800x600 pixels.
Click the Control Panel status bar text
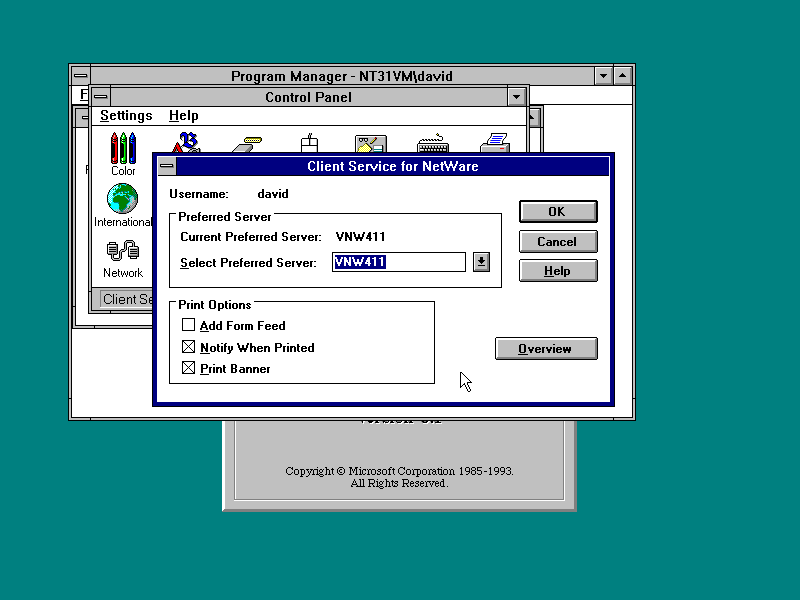click(128, 299)
